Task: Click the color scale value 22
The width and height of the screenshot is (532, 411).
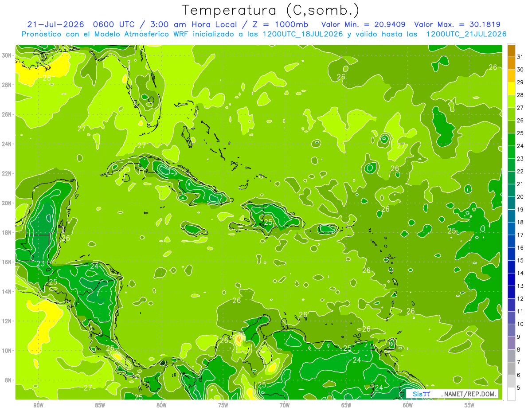Action: click(520, 171)
